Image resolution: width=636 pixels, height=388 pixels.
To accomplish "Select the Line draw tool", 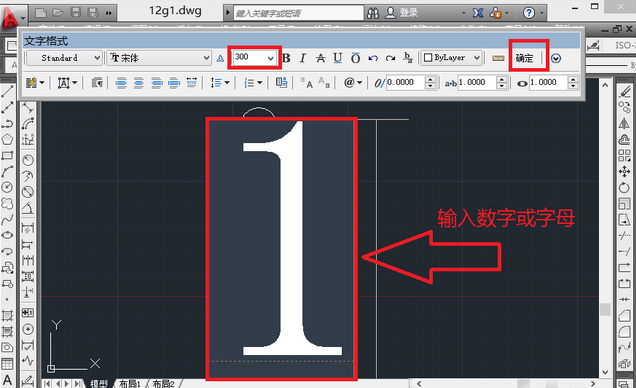I will (x=7, y=91).
